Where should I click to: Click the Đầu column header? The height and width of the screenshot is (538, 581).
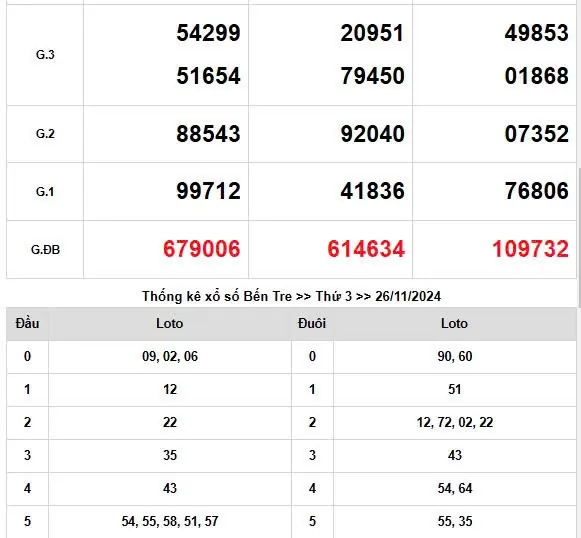[27, 323]
